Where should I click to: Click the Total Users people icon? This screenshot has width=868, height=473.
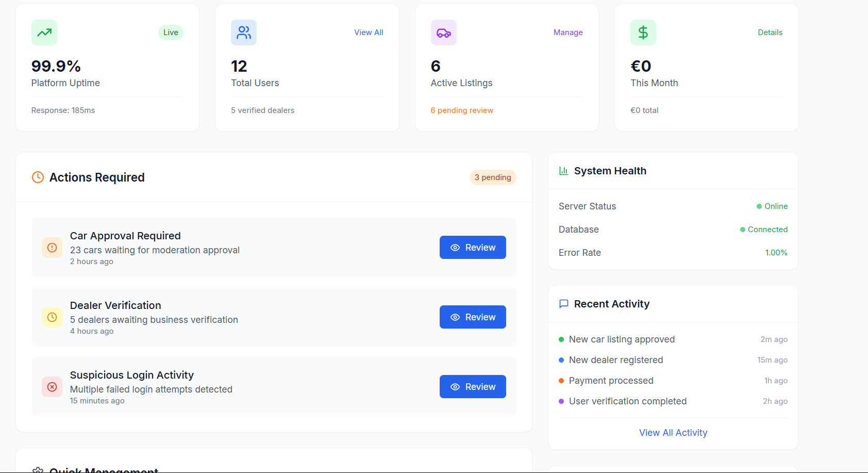coord(244,32)
